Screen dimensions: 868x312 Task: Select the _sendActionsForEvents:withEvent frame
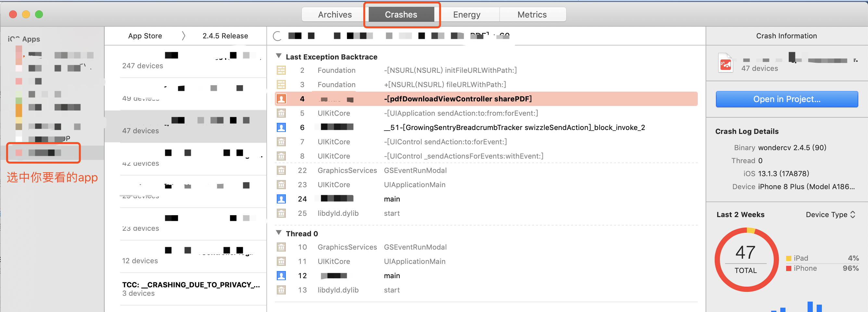click(486, 156)
